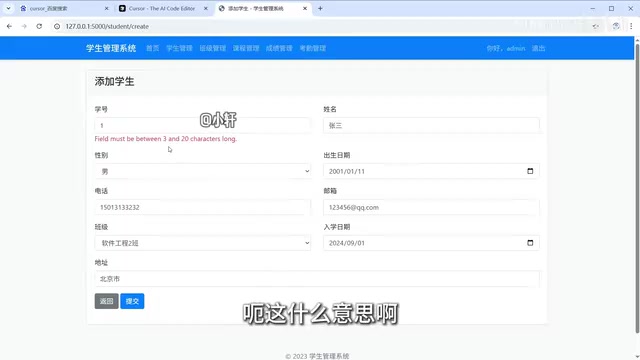The width and height of the screenshot is (640, 360).
Task: Click the scrollbar up arrow
Action: pos(637,40)
